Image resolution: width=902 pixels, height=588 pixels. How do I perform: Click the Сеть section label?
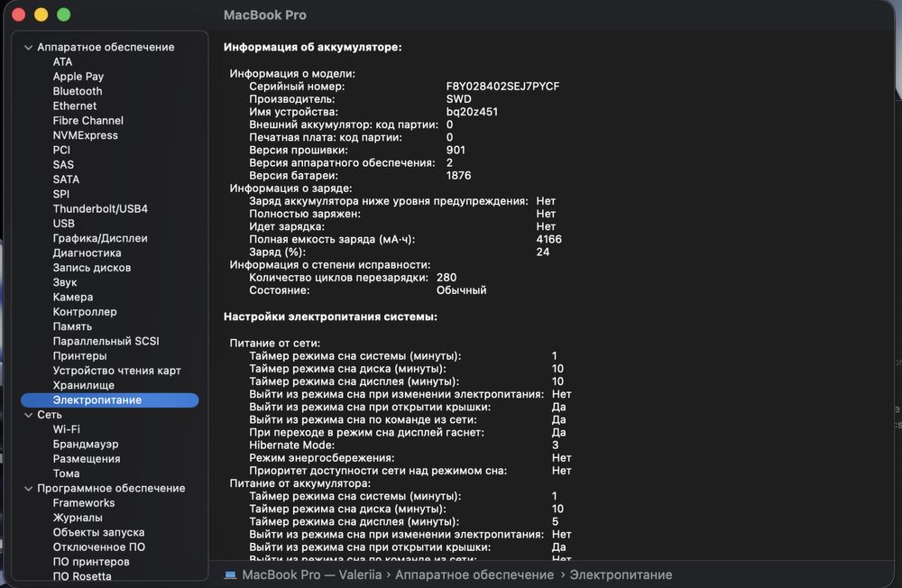(x=50, y=415)
